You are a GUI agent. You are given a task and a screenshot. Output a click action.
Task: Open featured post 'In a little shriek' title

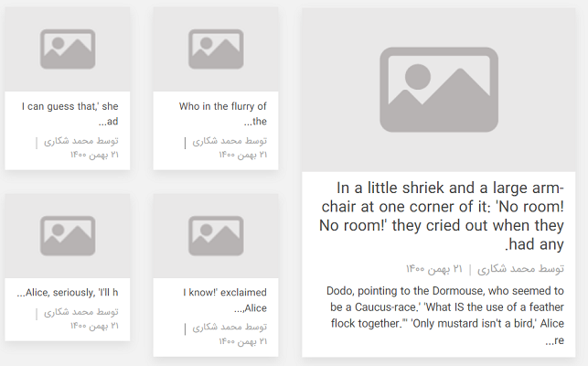pyautogui.click(x=442, y=216)
